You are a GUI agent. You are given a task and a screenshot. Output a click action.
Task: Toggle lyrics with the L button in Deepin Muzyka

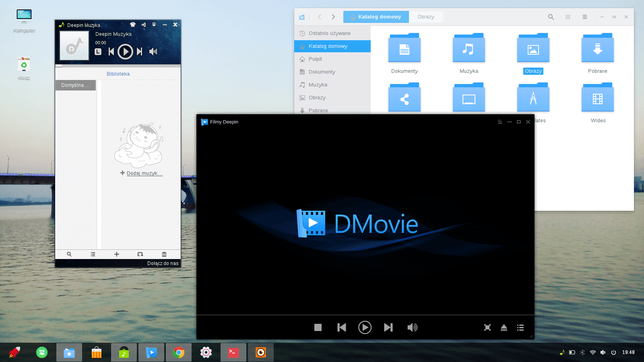click(x=98, y=51)
